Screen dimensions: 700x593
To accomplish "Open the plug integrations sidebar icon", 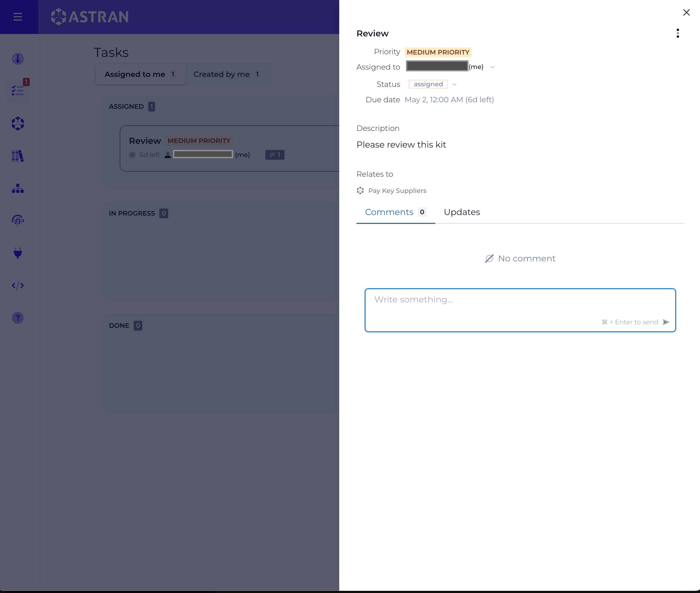I will (x=18, y=253).
